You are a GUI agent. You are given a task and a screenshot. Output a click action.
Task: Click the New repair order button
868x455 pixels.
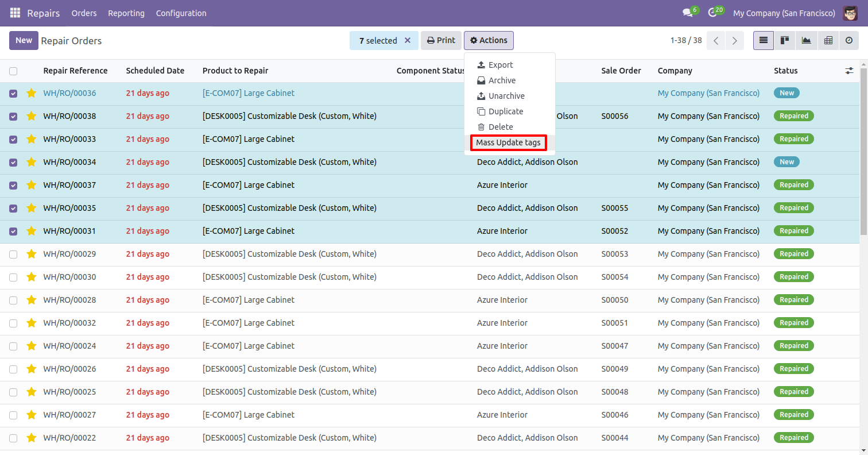[x=24, y=41]
